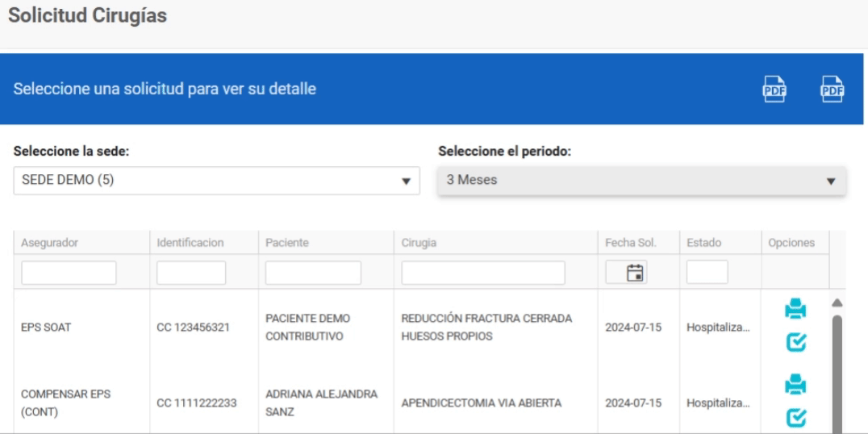
Task: Focus the Asegurador filter field
Action: [x=69, y=273]
